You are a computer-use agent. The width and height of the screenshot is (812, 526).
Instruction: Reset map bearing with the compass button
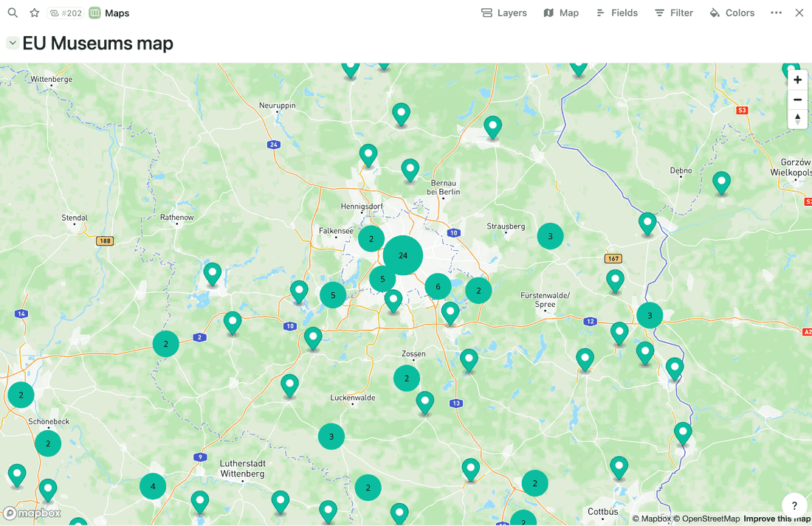[797, 119]
